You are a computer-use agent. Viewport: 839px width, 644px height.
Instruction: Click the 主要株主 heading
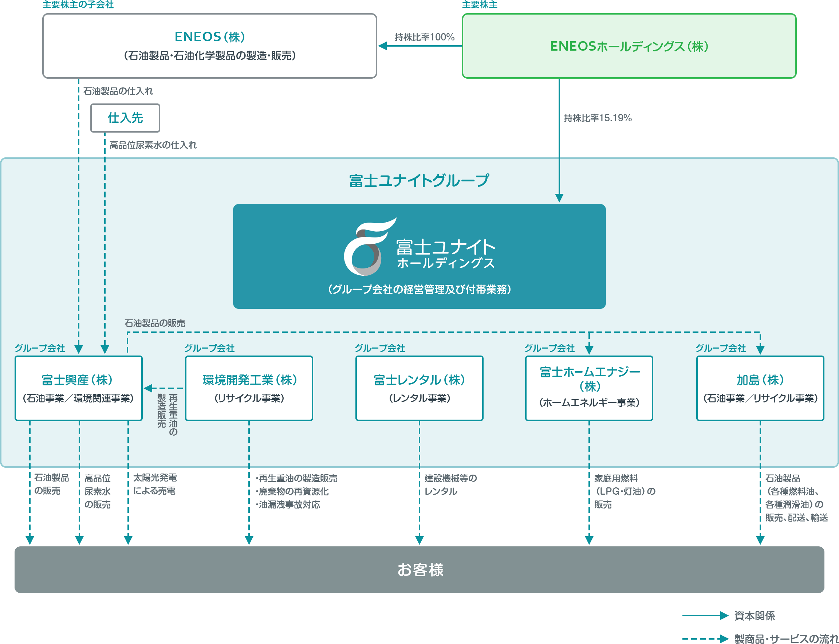tap(480, 5)
